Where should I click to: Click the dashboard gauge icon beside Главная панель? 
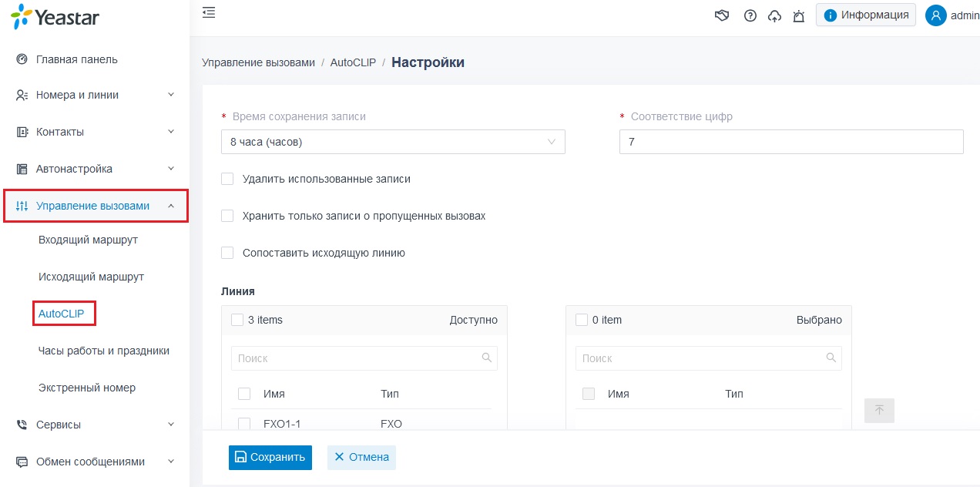(x=22, y=59)
